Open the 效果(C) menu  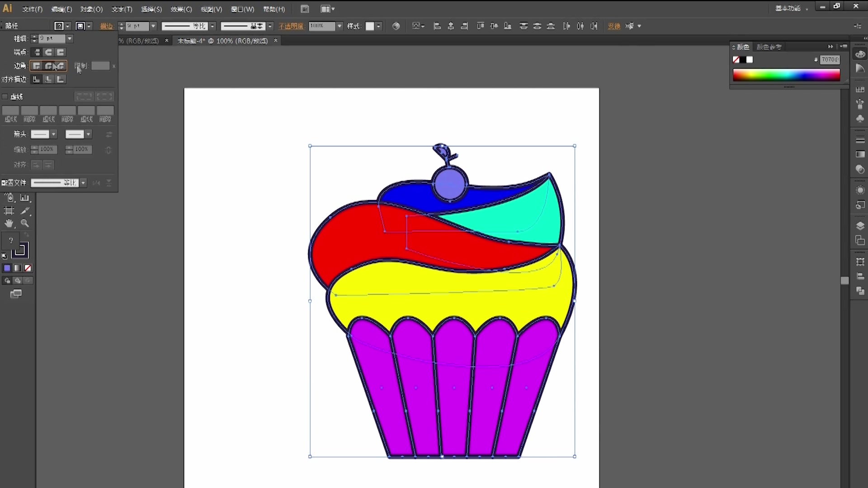point(181,9)
